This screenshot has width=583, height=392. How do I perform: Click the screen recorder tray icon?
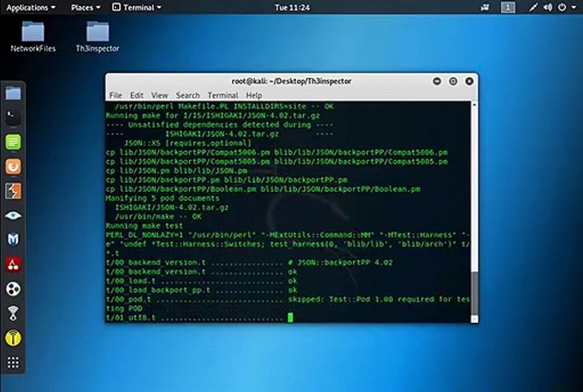485,8
